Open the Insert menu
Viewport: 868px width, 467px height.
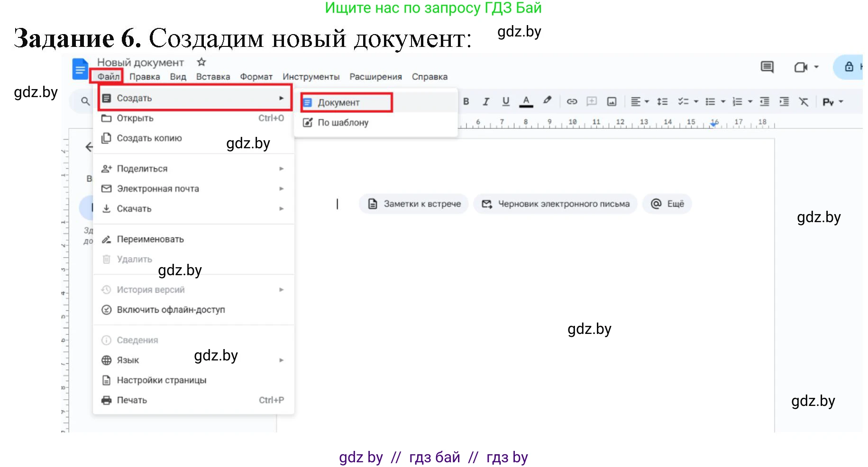(x=213, y=77)
